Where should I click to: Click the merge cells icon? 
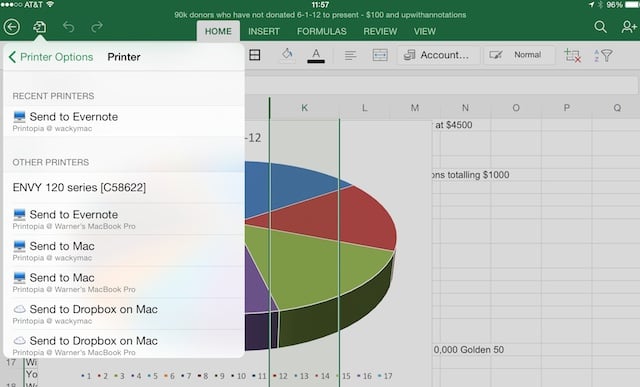click(x=380, y=55)
